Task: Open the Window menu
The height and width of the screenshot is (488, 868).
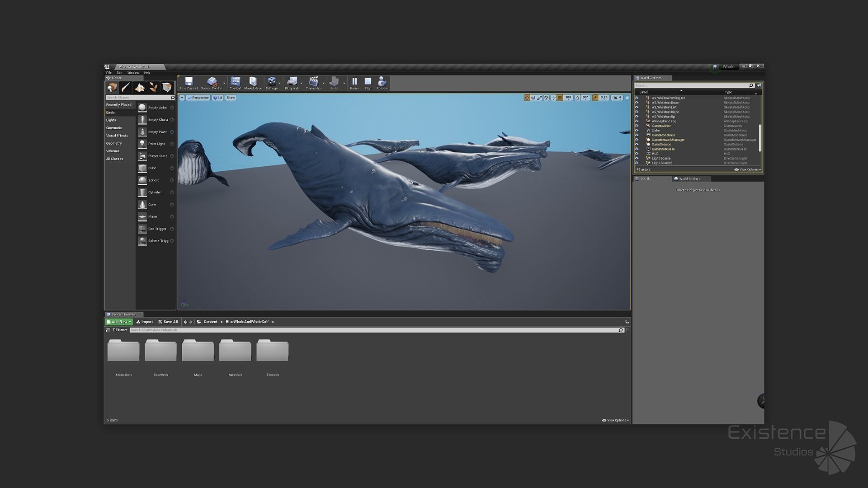Action: [133, 73]
